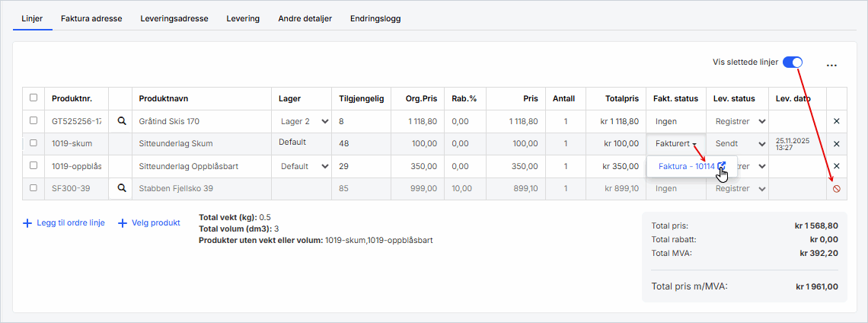This screenshot has width=868, height=323.
Task: Open the three-dot more options menu
Action: (x=831, y=66)
